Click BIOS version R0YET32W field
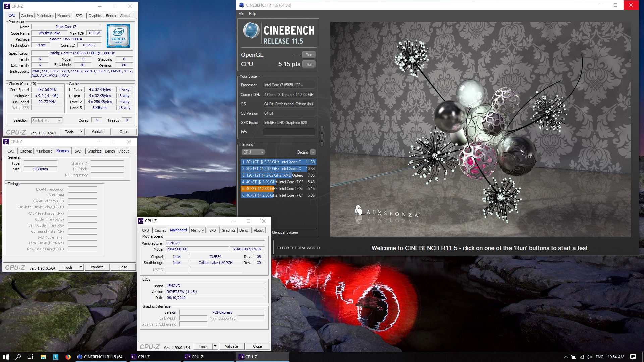The height and width of the screenshot is (362, 644). (215, 292)
